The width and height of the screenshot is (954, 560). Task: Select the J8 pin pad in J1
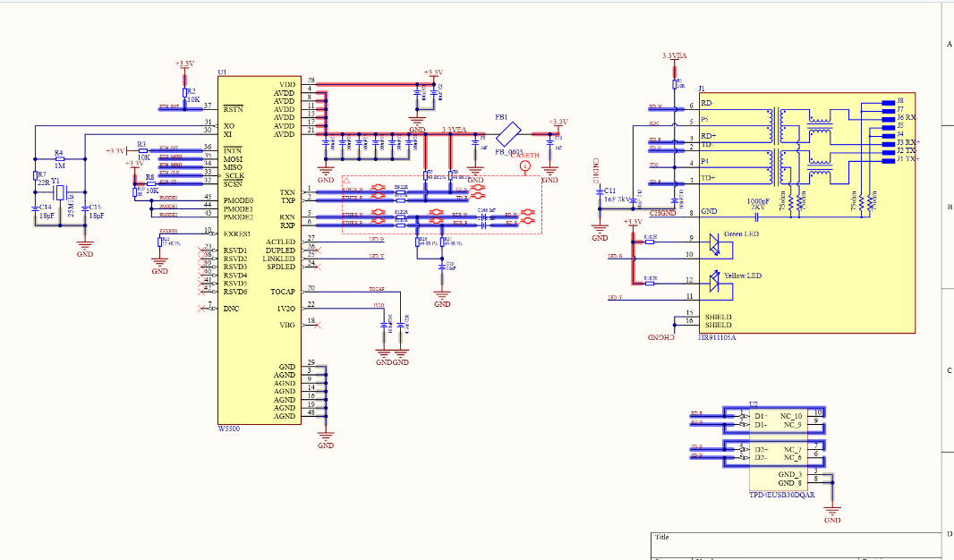[x=889, y=103]
